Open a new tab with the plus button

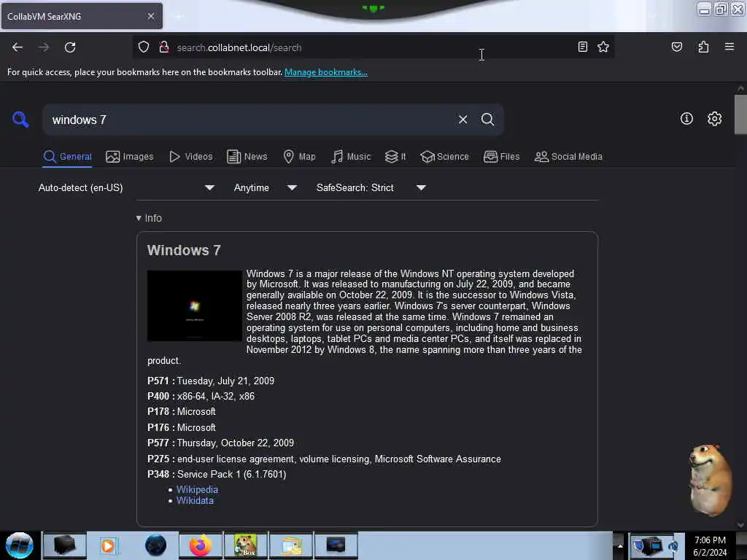click(178, 17)
